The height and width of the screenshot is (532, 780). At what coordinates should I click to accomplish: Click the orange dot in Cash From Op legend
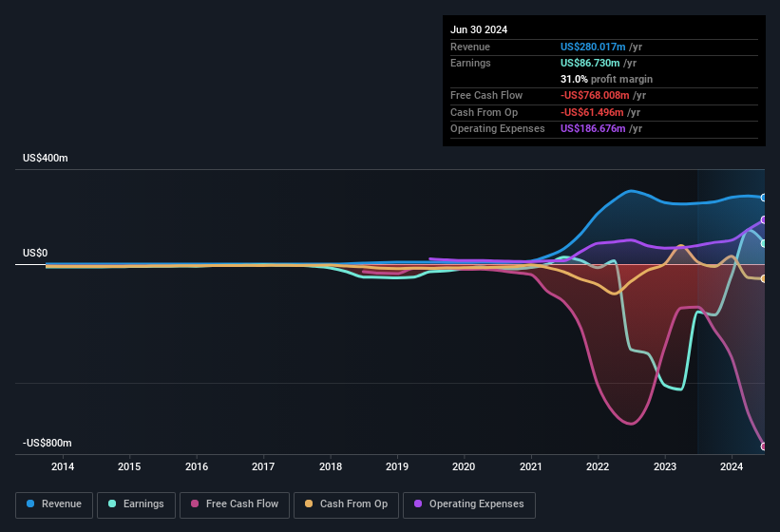[x=309, y=503]
